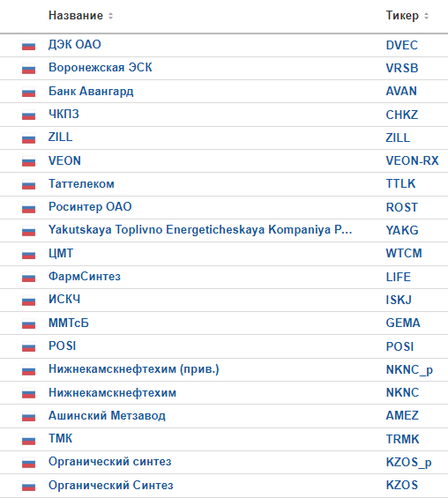
Task: Sort table by the Тикер column arrows
Action: (x=427, y=16)
